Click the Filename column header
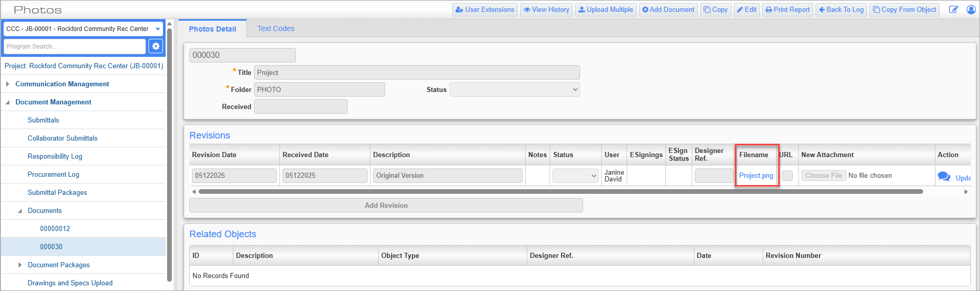This screenshot has height=291, width=980. [756, 155]
